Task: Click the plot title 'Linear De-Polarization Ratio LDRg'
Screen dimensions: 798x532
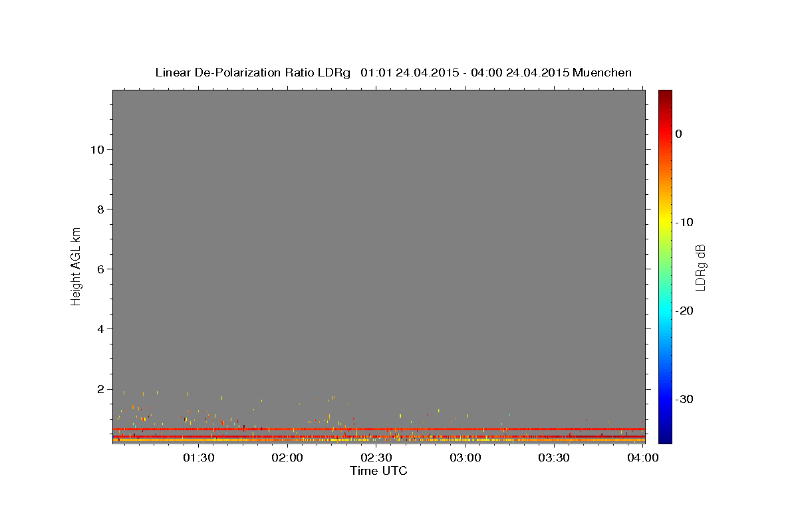Action: click(x=253, y=72)
